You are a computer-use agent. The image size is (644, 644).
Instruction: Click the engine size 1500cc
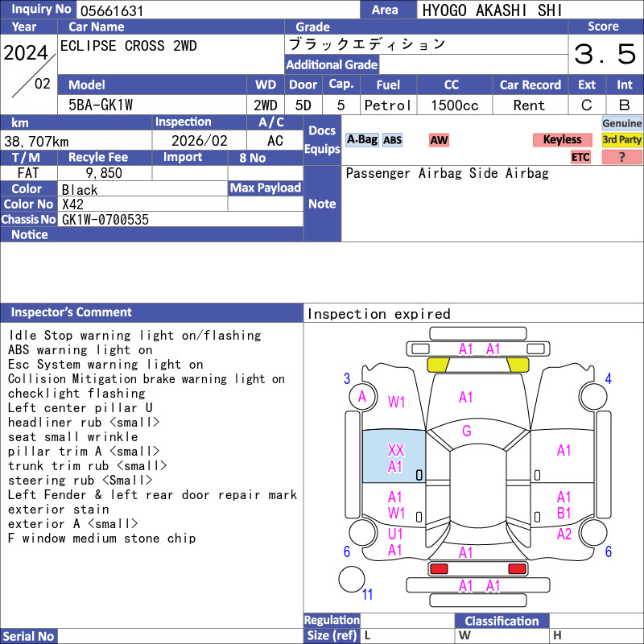[455, 105]
